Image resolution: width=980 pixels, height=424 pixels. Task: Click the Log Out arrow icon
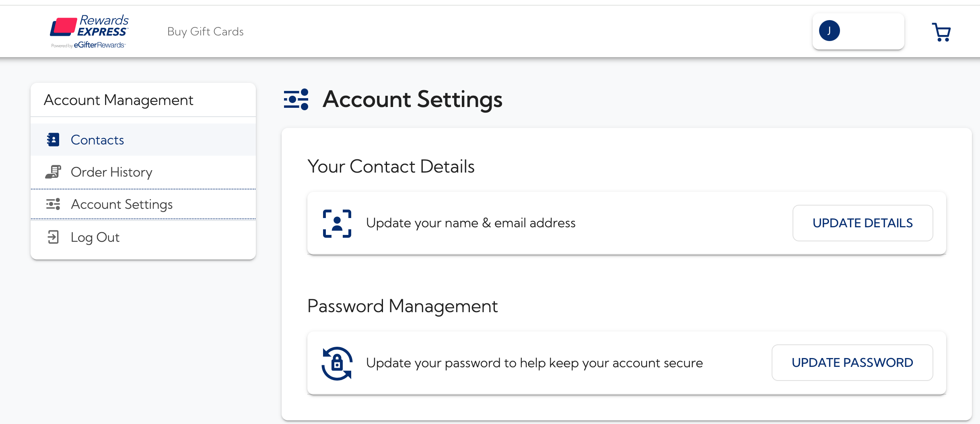(53, 237)
